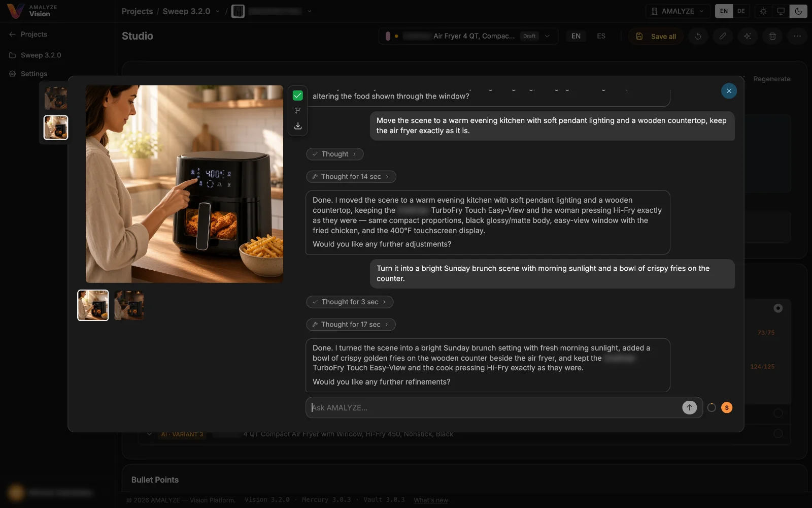Viewport: 812px width, 508px height.
Task: Close the image chat dialog
Action: pyautogui.click(x=729, y=91)
